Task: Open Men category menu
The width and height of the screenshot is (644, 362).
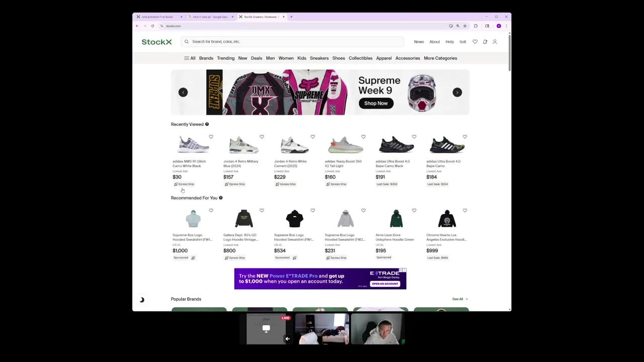Action: (270, 58)
